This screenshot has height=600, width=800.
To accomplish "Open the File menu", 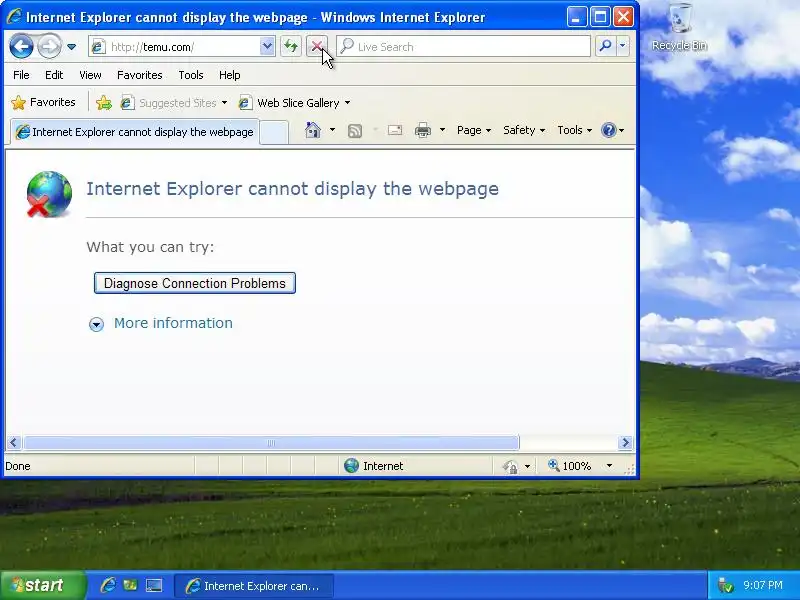I will (x=21, y=75).
